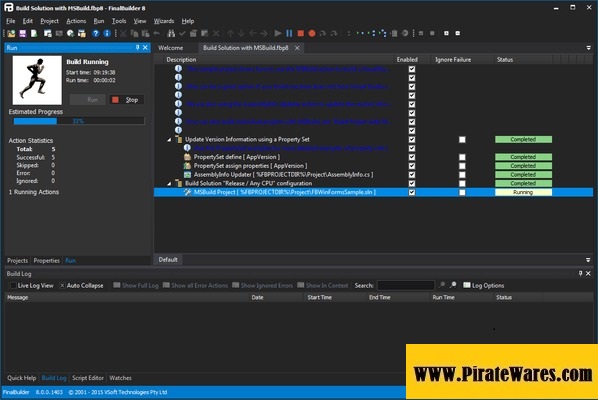Click the Delete X toolbar icon
The image size is (598, 400).
pyautogui.click(x=216, y=34)
